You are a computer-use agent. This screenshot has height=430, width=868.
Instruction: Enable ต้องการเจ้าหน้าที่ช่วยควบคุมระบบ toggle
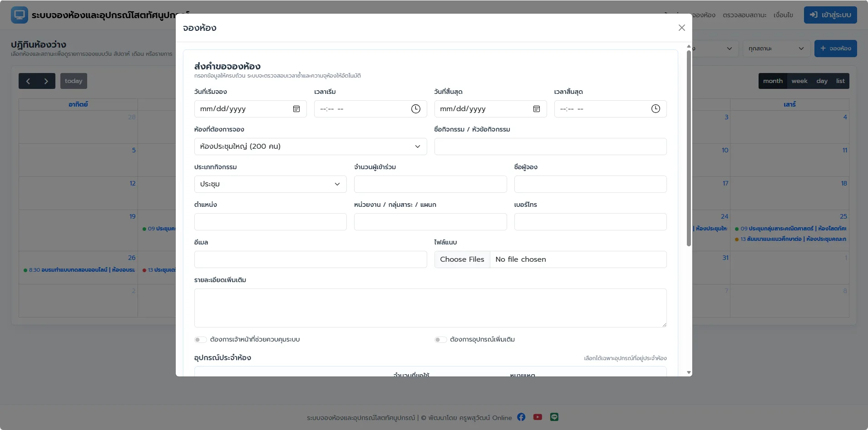pos(201,340)
